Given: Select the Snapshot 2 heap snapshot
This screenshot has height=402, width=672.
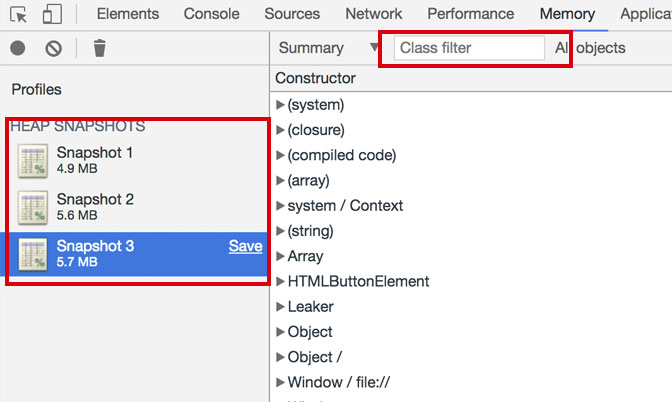Looking at the screenshot, I should [x=95, y=206].
